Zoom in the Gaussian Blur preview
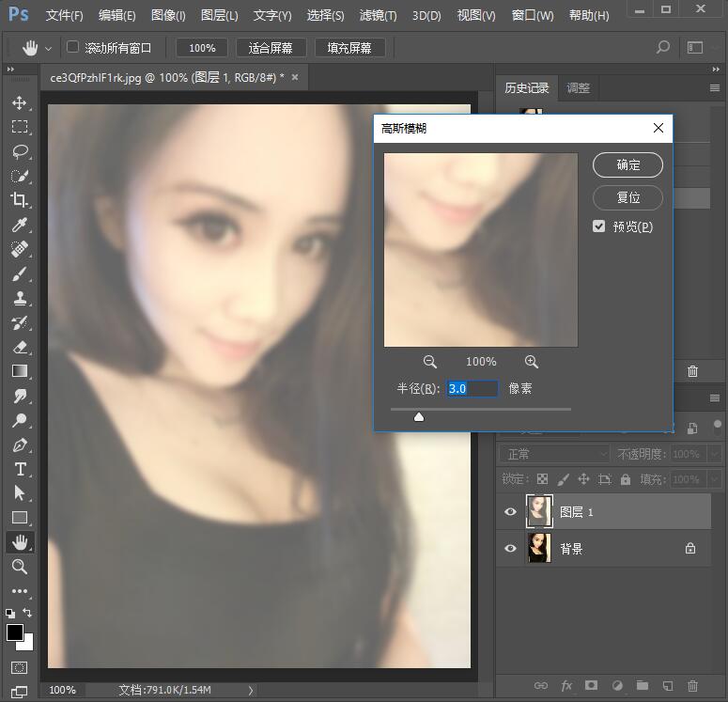 [x=531, y=362]
